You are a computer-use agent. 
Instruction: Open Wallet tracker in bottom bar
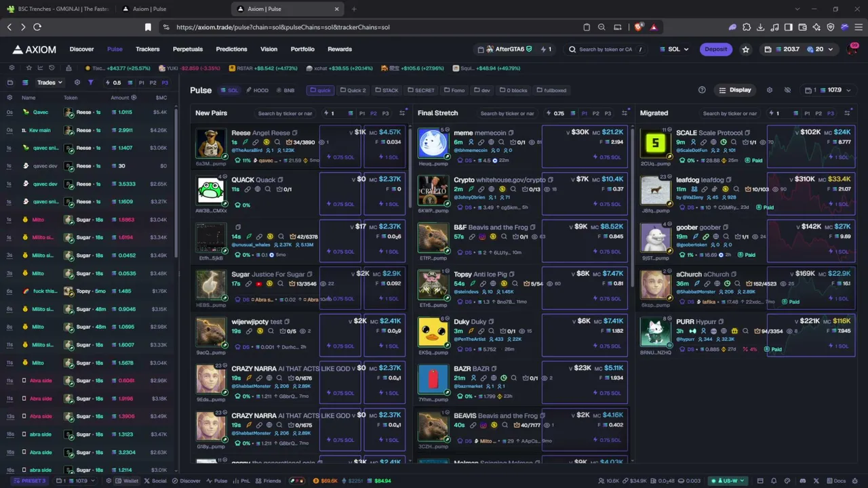click(126, 481)
